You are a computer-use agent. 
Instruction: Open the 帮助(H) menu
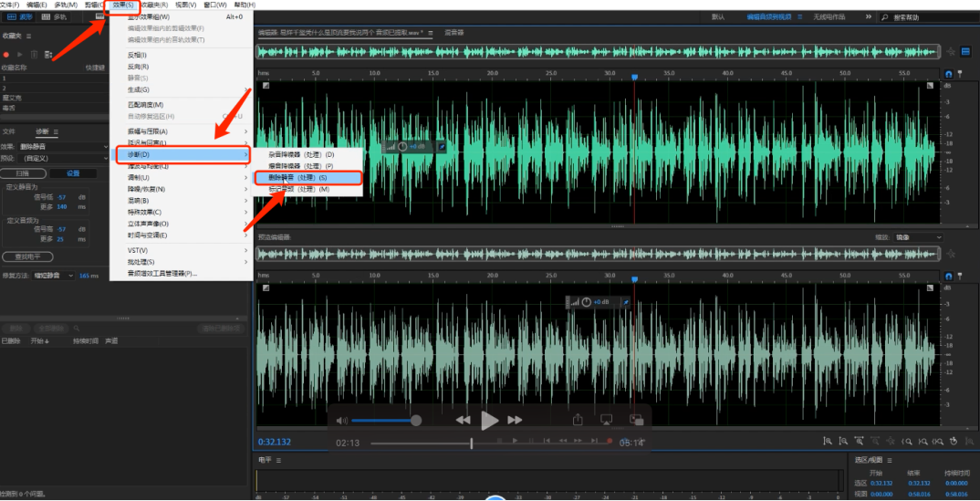click(245, 5)
